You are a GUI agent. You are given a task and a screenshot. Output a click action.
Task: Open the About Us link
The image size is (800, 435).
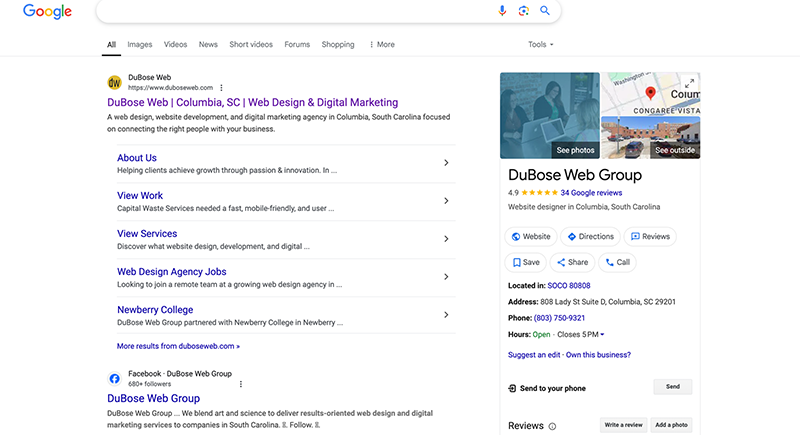pyautogui.click(x=137, y=158)
